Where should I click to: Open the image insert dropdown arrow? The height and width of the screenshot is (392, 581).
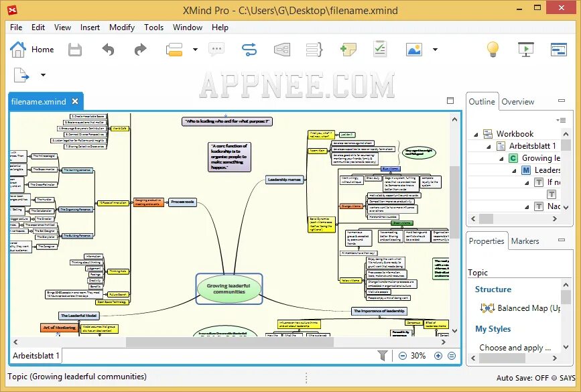(x=435, y=50)
